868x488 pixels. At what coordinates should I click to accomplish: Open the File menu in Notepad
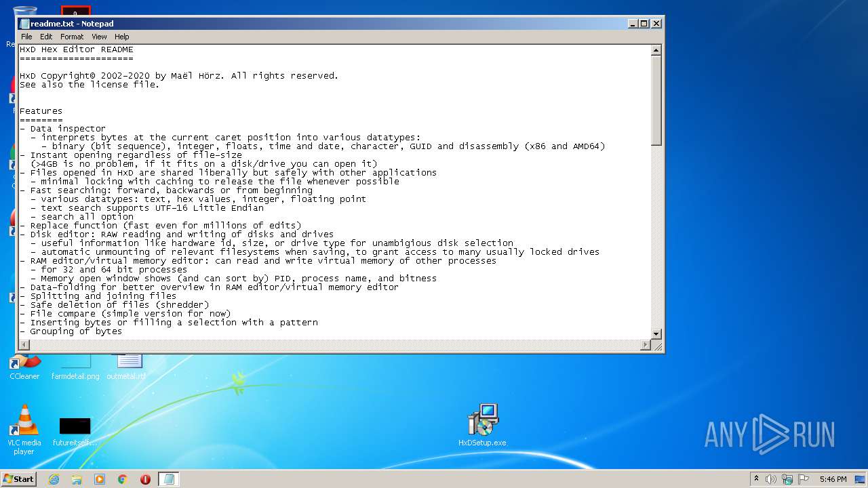tap(26, 37)
